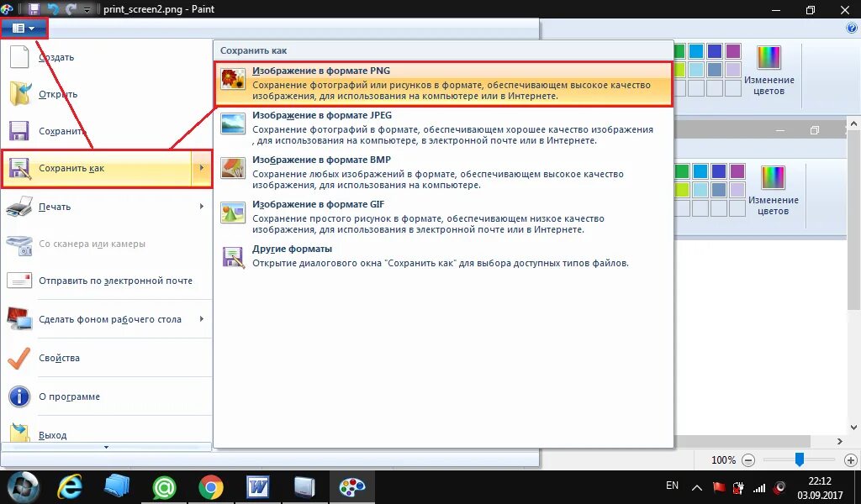Click the red speaker tray icon
The width and height of the screenshot is (861, 504).
click(x=779, y=487)
